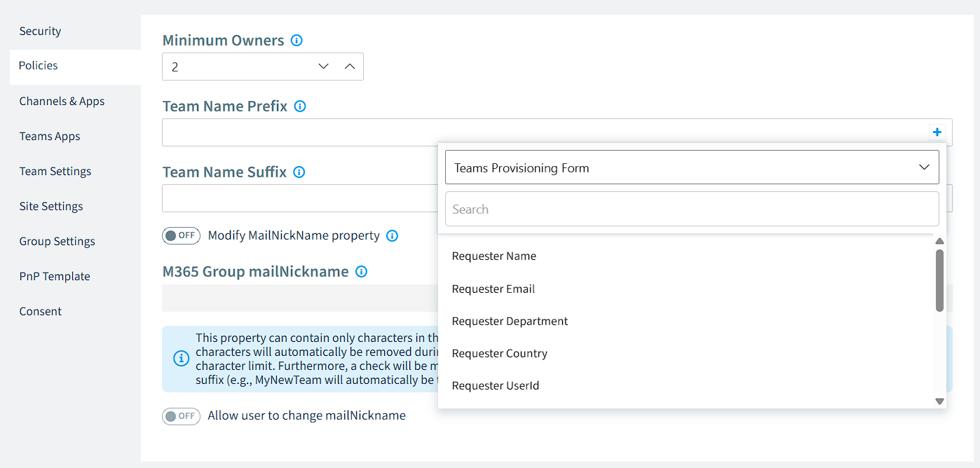Click the property list scrollbar thumb
This screenshot has width=980, height=468.
click(x=940, y=280)
